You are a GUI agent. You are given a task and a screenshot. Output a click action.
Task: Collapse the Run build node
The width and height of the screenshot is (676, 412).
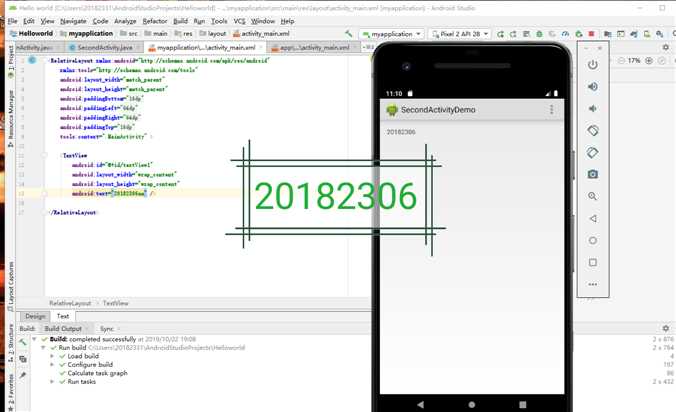tap(43, 347)
